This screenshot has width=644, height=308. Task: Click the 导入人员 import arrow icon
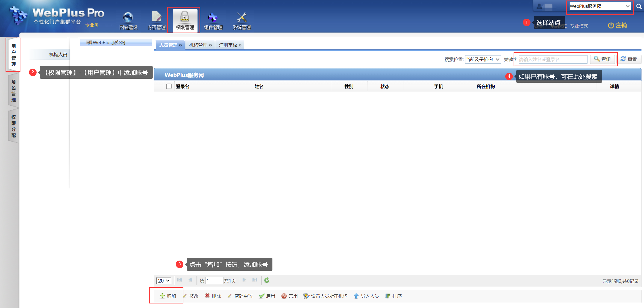pos(356,296)
